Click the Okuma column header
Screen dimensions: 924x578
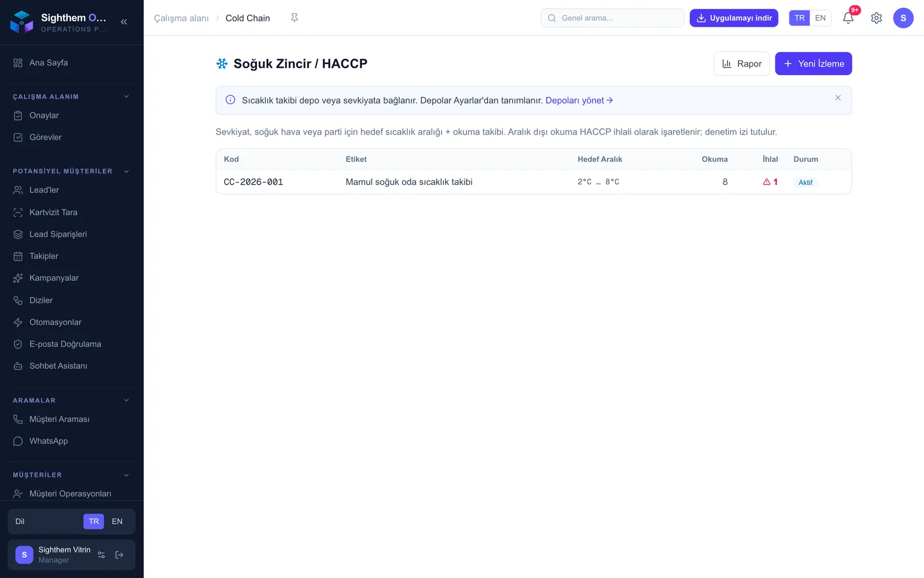click(714, 160)
